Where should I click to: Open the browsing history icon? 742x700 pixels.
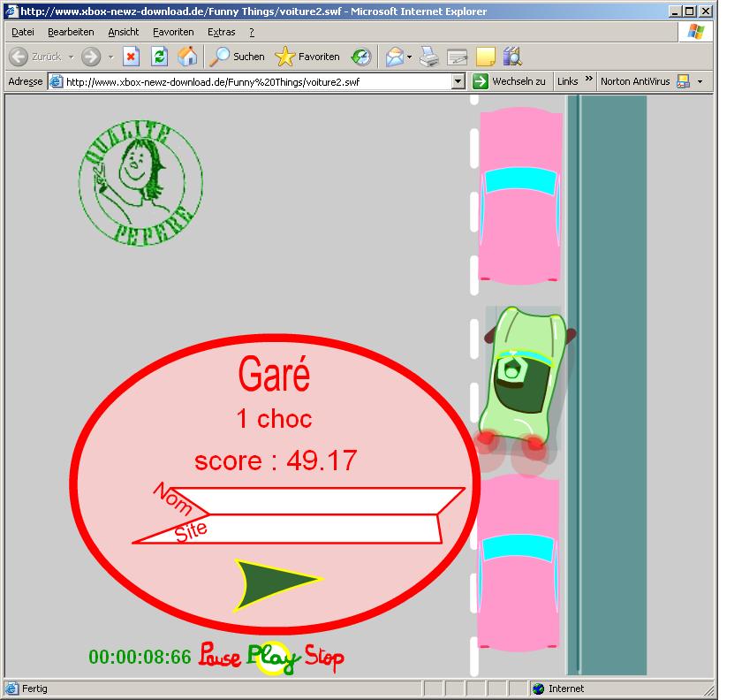tap(361, 57)
